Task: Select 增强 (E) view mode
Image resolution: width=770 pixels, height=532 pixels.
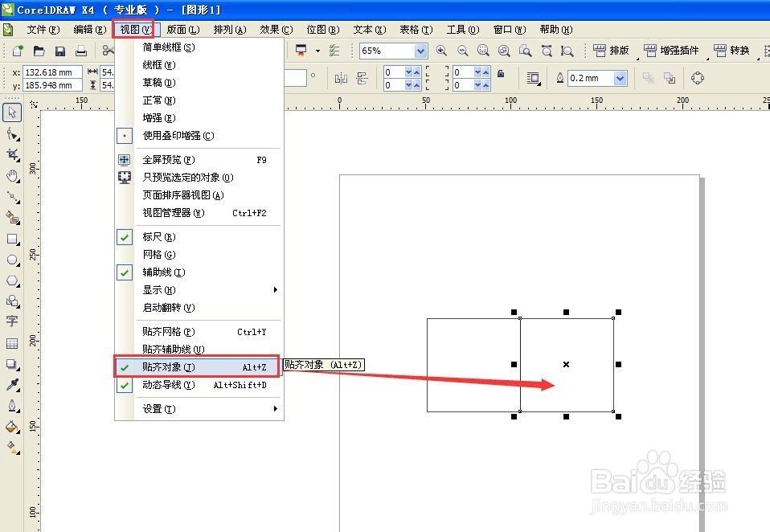Action: [199, 118]
